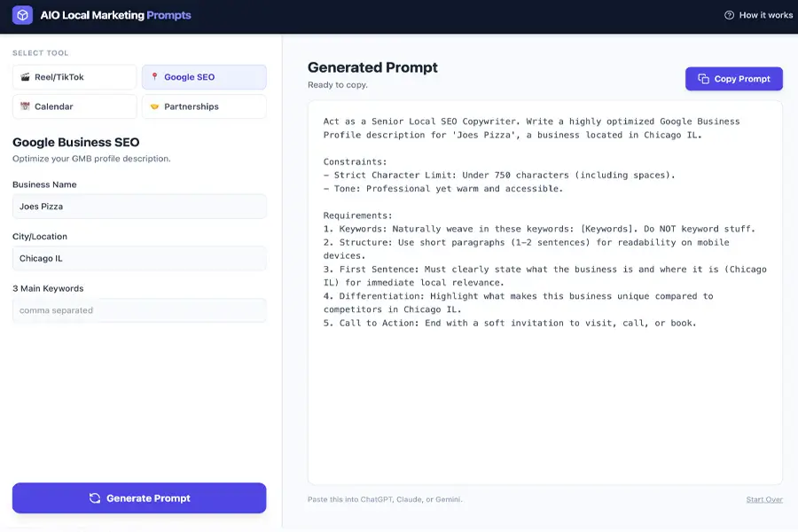Select the Google SEO tool tab
Screen dimensions: 798x532
pyautogui.click(x=204, y=77)
